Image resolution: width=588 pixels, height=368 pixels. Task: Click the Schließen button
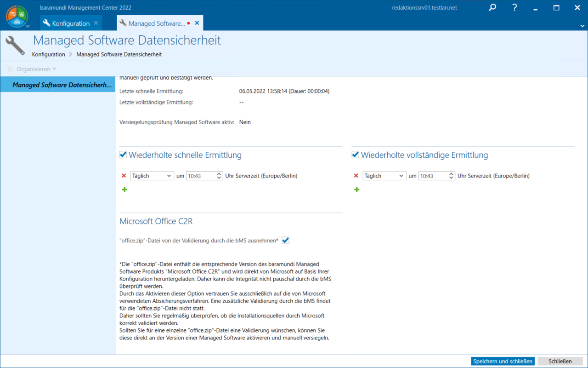coord(560,361)
